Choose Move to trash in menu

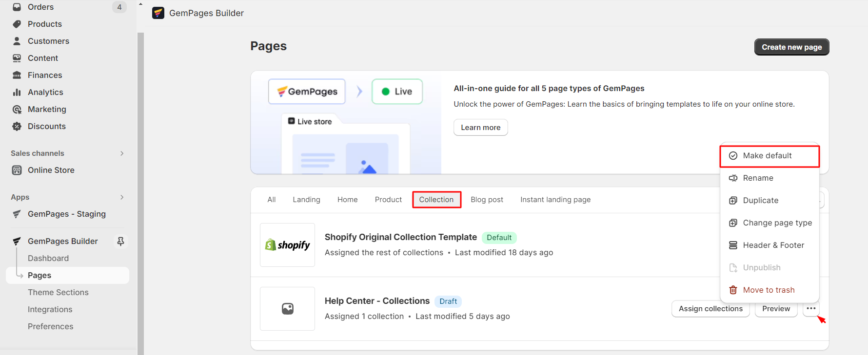(769, 290)
